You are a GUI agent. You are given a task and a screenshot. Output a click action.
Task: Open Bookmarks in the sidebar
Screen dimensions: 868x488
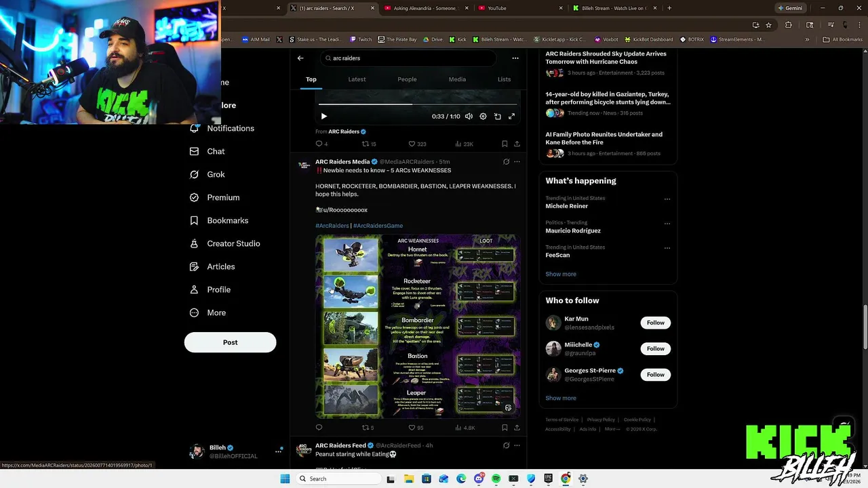click(219, 220)
